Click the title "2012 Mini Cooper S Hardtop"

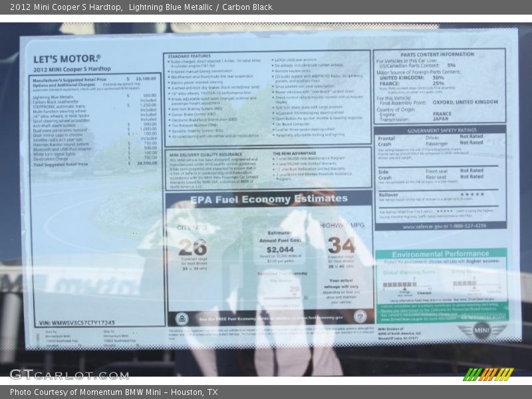tap(66, 7)
